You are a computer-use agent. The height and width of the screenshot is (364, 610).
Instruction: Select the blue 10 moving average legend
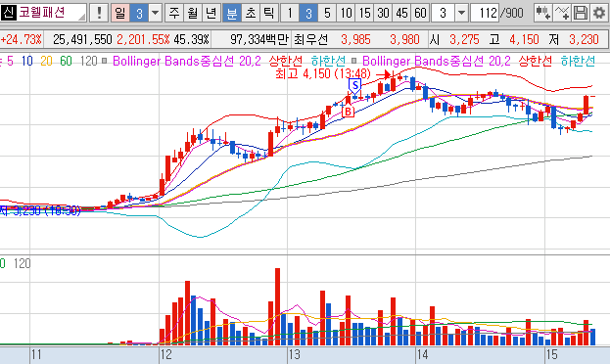[26, 61]
